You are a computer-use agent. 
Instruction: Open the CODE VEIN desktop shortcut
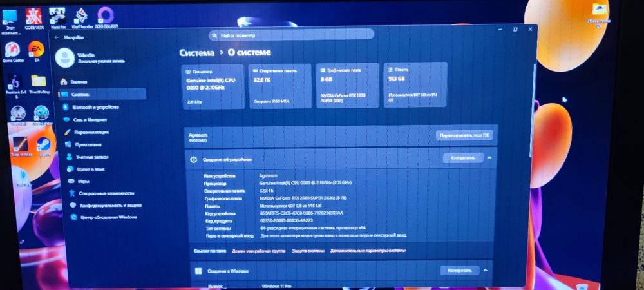point(33,18)
